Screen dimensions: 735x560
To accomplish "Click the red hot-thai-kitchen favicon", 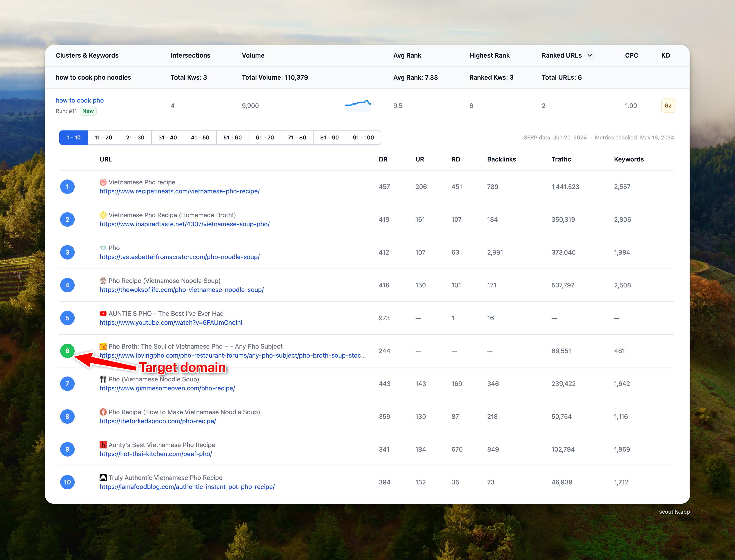I will click(x=103, y=445).
